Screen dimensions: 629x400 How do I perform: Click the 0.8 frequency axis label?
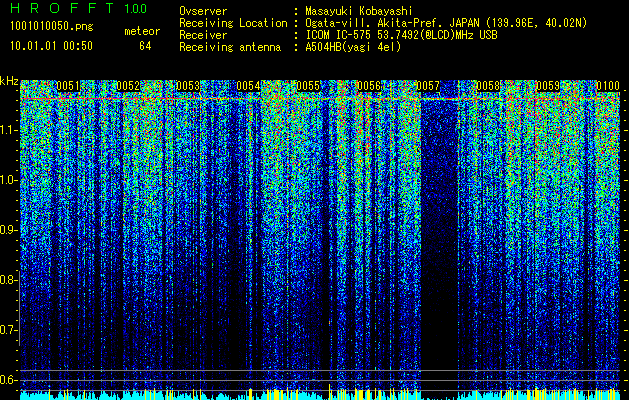tap(8, 280)
